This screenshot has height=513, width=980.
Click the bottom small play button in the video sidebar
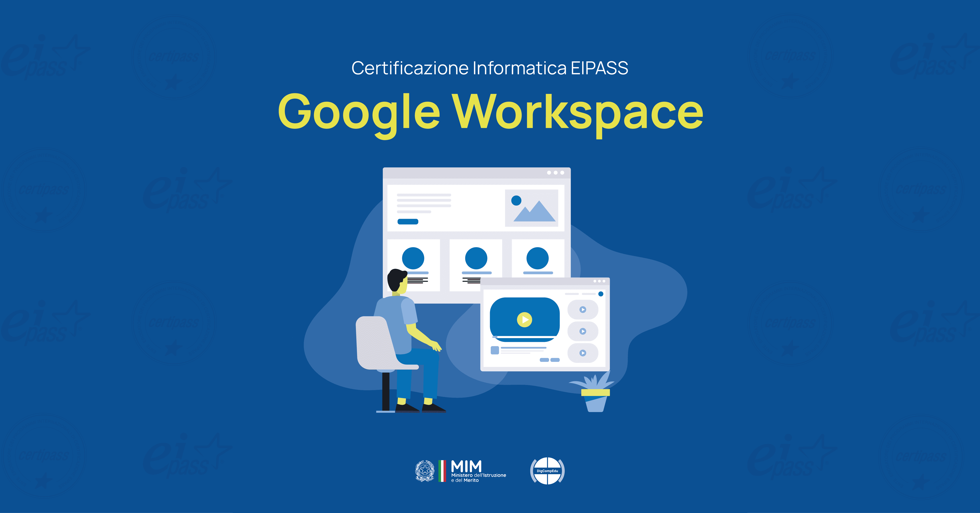click(x=583, y=353)
